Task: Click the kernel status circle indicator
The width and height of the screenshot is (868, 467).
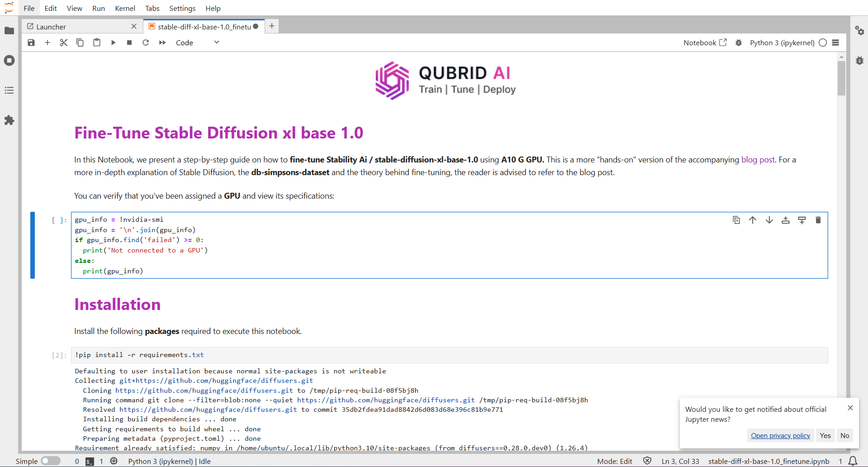Action: [823, 43]
